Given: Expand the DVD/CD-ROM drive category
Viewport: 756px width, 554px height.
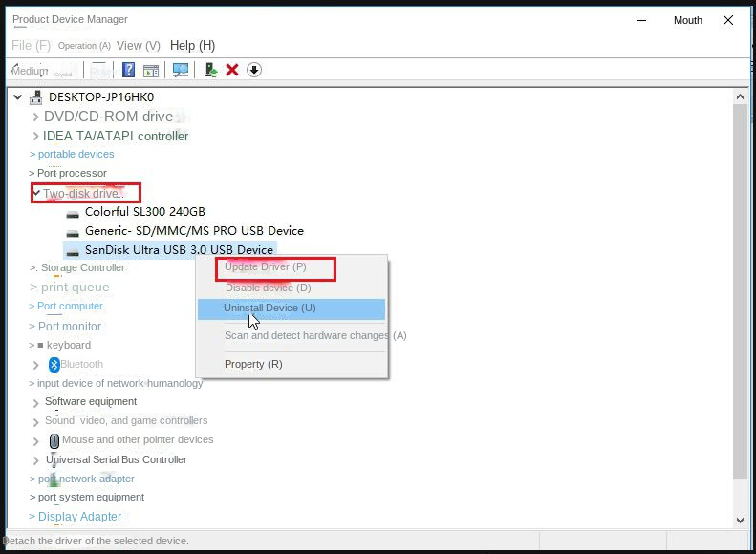Looking at the screenshot, I should coord(35,117).
